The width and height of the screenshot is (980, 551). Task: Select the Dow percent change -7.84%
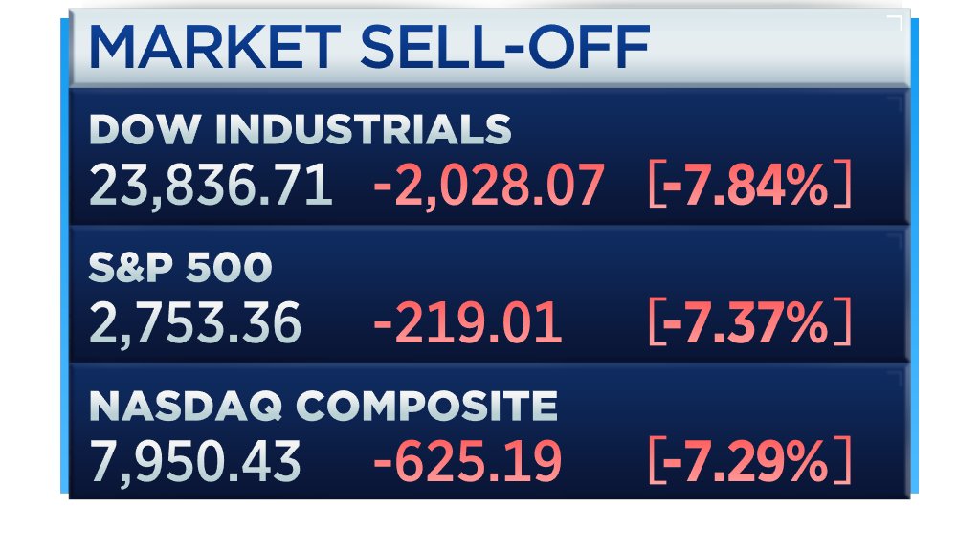tap(743, 186)
